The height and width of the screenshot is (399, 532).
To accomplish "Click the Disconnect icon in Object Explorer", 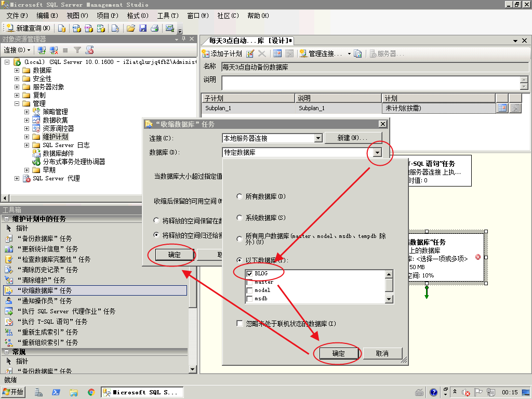I will [x=54, y=50].
